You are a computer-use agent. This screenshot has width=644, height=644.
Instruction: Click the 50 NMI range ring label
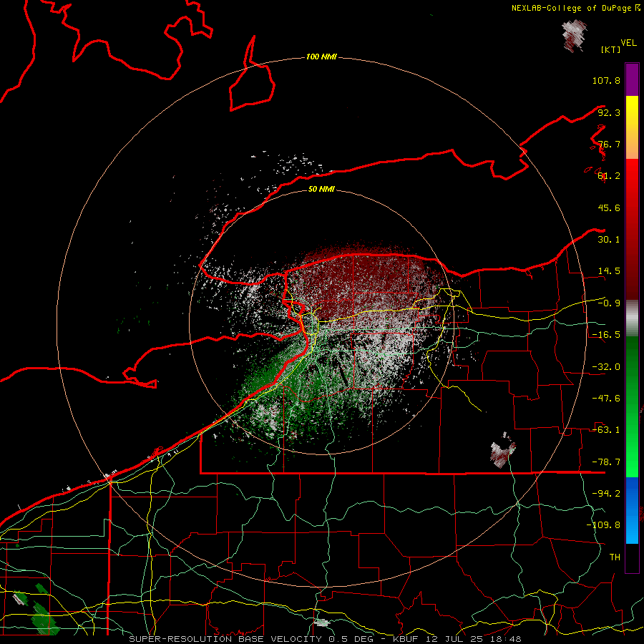tap(321, 190)
